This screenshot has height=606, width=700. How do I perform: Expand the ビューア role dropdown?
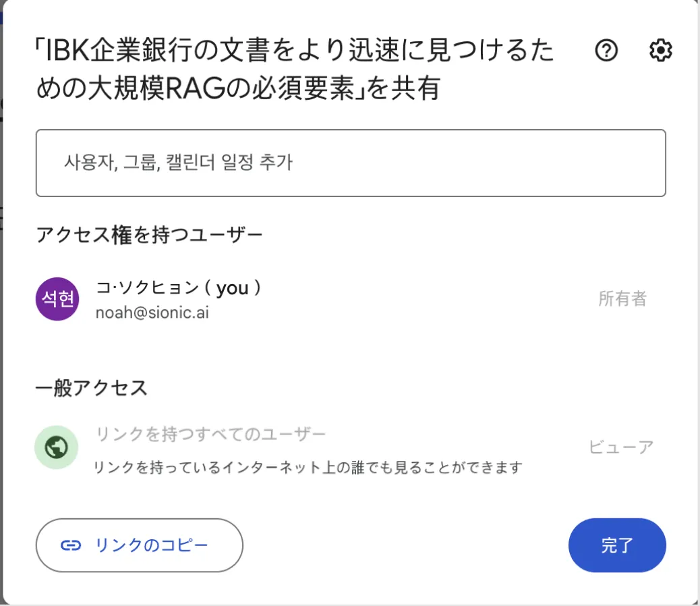(x=620, y=447)
